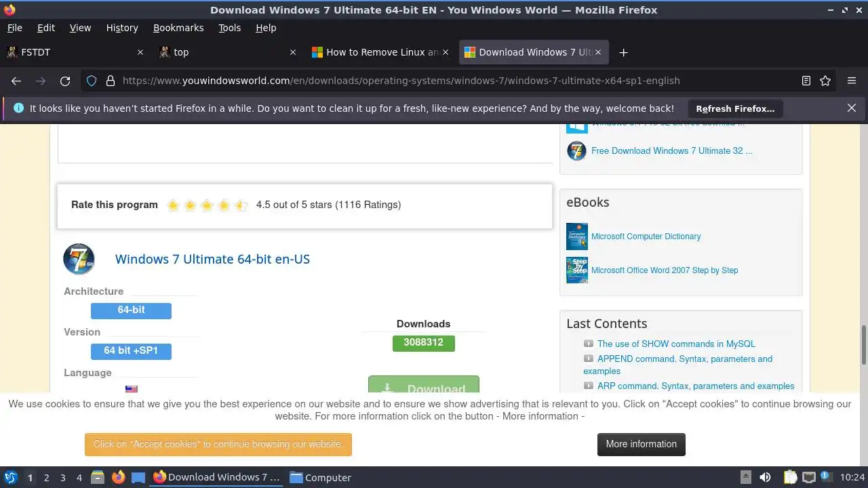Open the volume control in system tray
Image resolution: width=868 pixels, height=488 pixels.
(x=765, y=477)
